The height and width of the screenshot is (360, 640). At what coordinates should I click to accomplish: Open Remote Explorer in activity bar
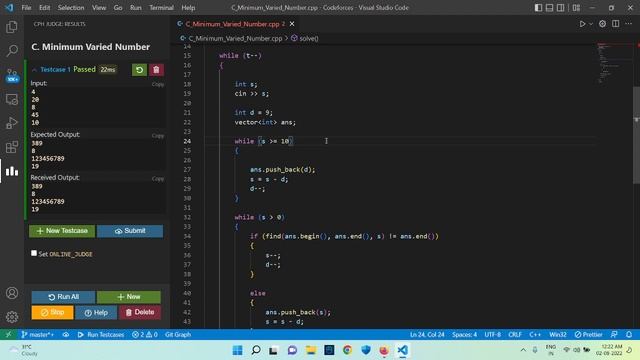tap(12, 99)
